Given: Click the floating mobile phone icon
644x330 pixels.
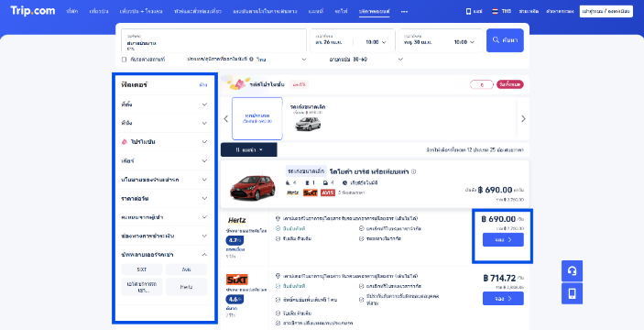Looking at the screenshot, I should [x=572, y=293].
